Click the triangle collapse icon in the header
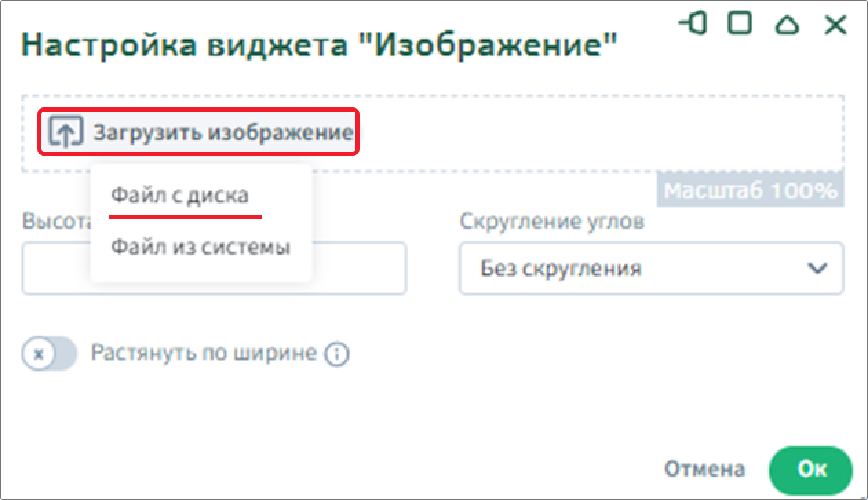 pos(787,25)
